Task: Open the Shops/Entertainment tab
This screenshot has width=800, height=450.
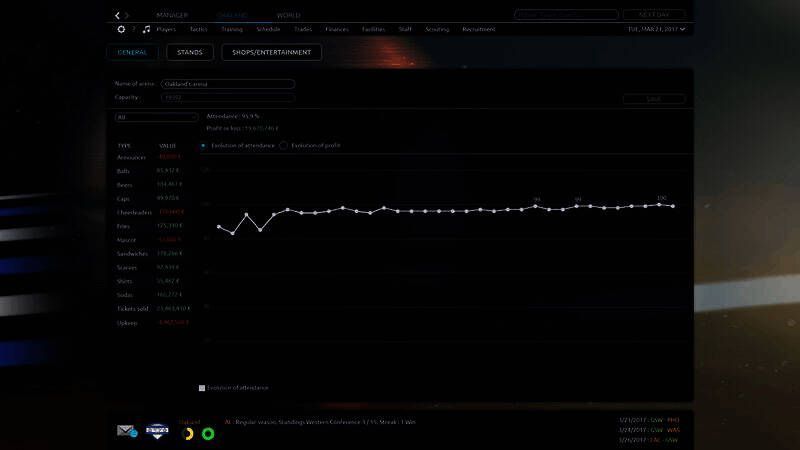Action: point(271,52)
